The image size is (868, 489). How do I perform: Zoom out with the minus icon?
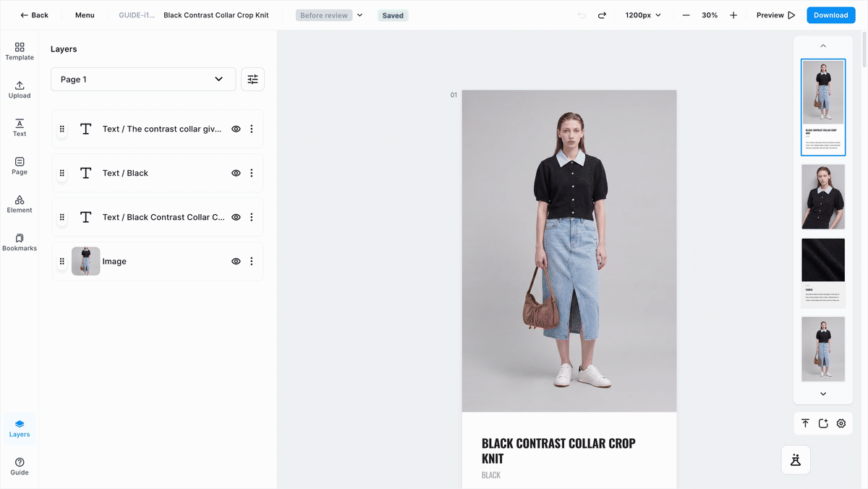686,15
